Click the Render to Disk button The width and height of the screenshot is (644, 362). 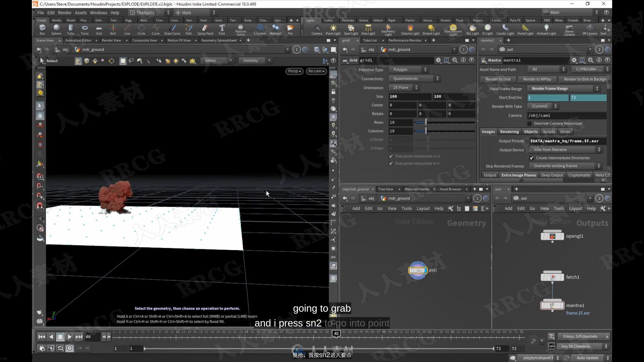point(498,79)
